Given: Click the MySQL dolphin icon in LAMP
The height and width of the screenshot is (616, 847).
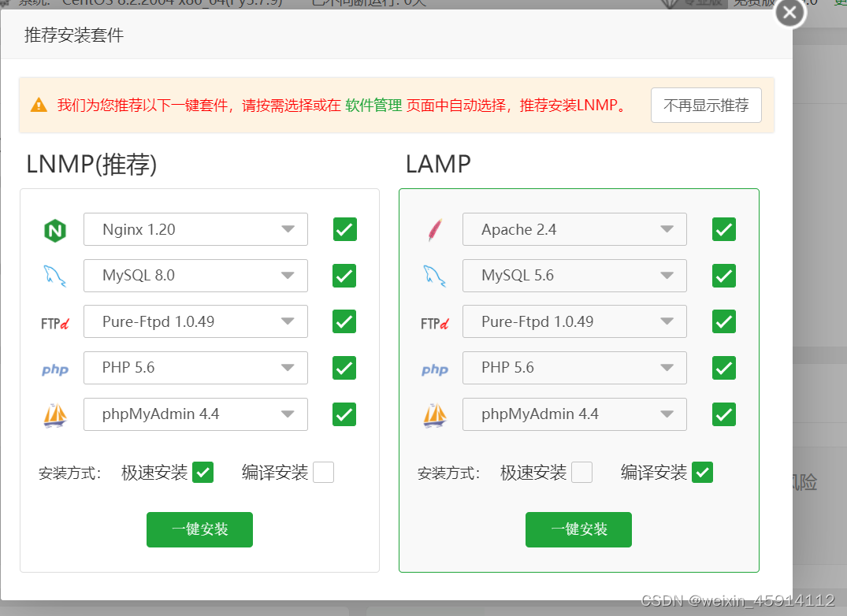Looking at the screenshot, I should pos(434,276).
